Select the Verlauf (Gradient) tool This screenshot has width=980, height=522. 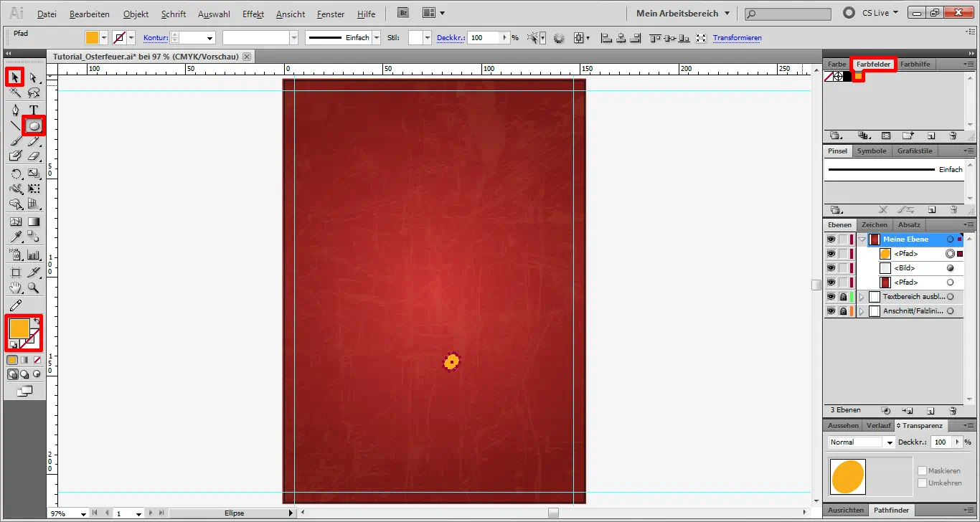[33, 222]
